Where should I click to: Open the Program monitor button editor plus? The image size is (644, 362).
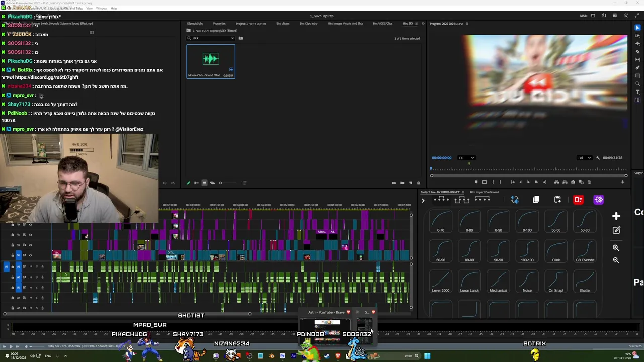pos(623,182)
